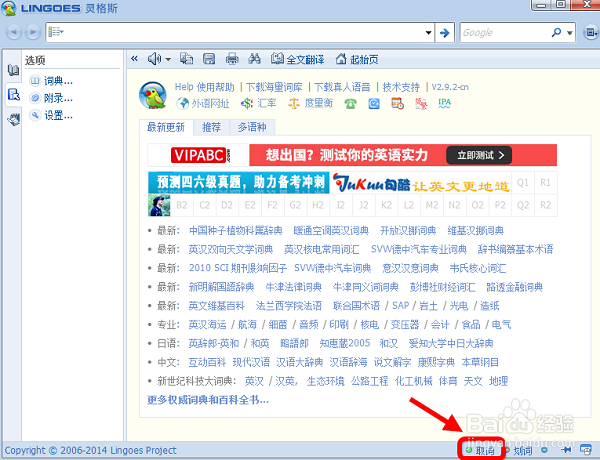Open 技术支持 link
600x460 pixels.
[401, 87]
